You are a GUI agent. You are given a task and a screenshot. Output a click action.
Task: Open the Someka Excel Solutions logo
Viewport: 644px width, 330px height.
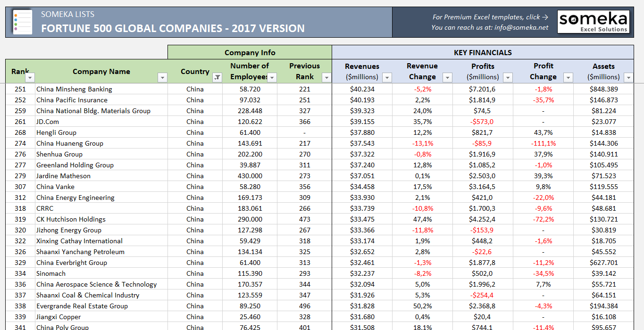(594, 22)
